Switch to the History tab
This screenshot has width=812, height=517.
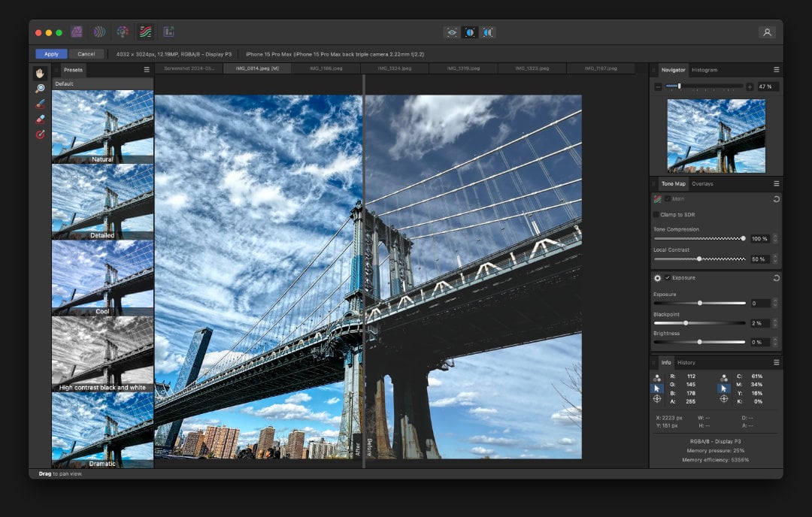point(686,362)
